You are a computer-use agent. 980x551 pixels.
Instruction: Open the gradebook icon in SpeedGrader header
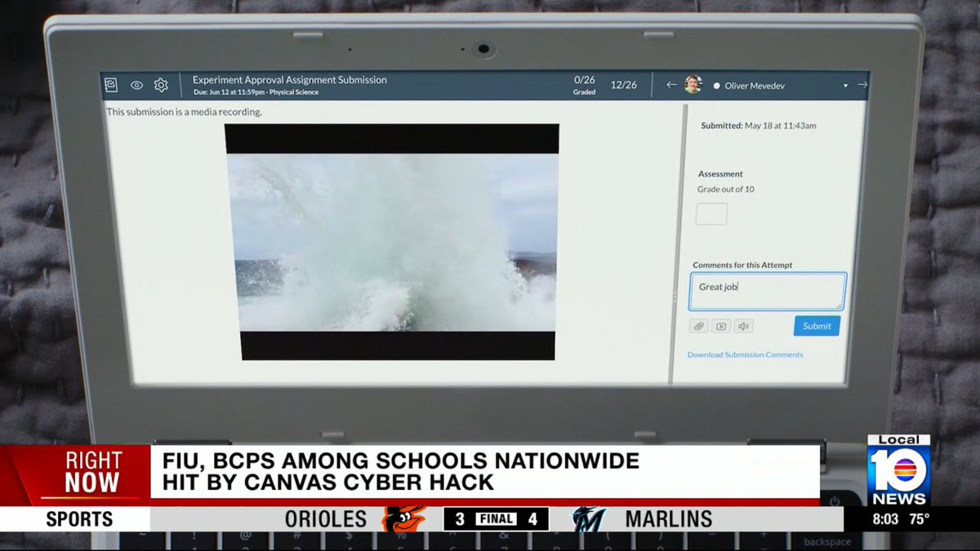tap(111, 85)
